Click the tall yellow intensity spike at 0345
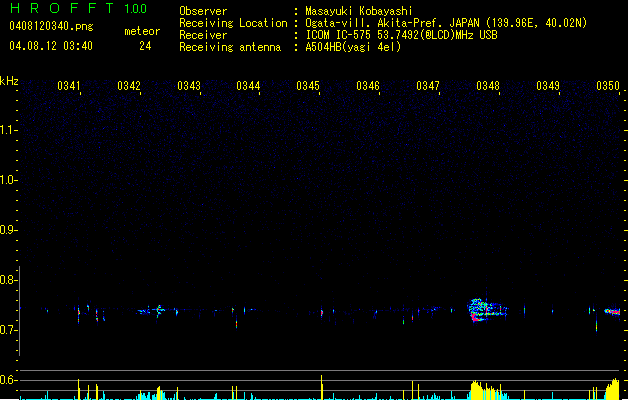The width and height of the screenshot is (629, 400). (321, 387)
